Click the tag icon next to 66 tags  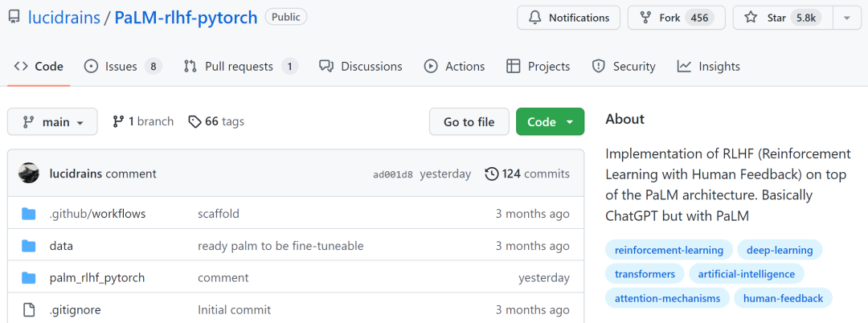click(194, 121)
